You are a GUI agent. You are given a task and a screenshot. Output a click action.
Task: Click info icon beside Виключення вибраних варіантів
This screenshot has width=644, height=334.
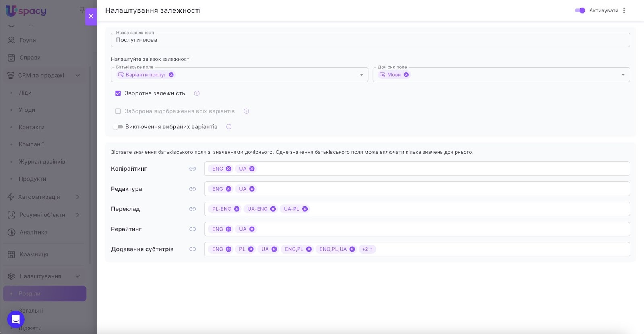pos(229,127)
